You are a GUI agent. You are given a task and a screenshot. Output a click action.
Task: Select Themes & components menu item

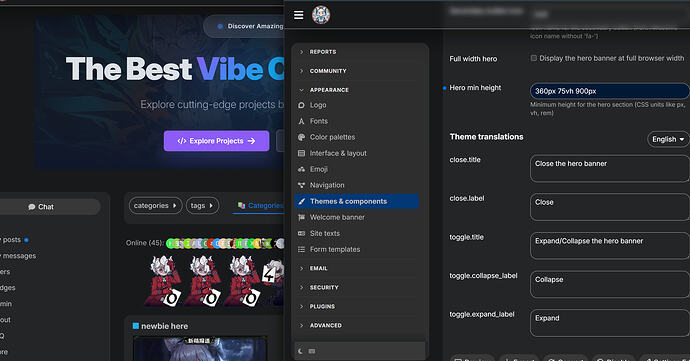click(x=357, y=201)
